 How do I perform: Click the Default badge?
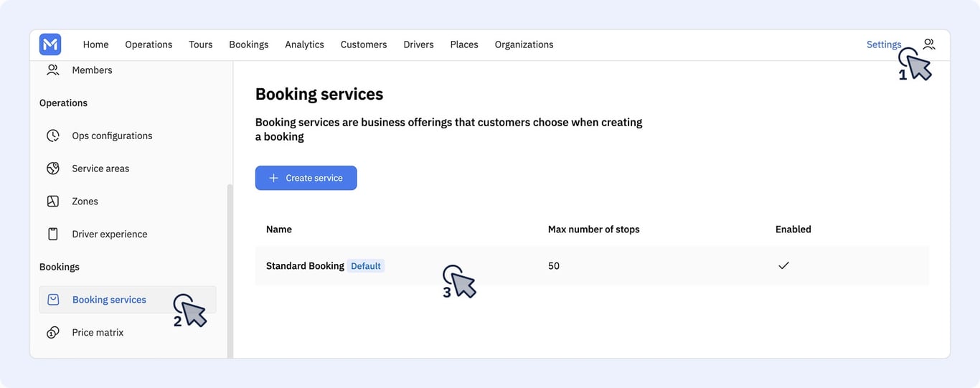point(366,266)
